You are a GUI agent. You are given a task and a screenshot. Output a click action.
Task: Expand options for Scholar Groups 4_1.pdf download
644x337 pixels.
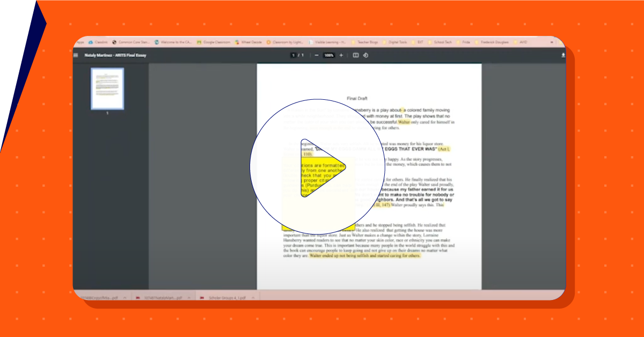coord(253,297)
